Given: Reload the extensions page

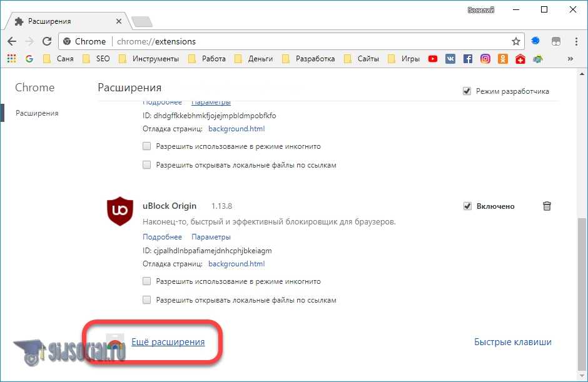Looking at the screenshot, I should [47, 41].
